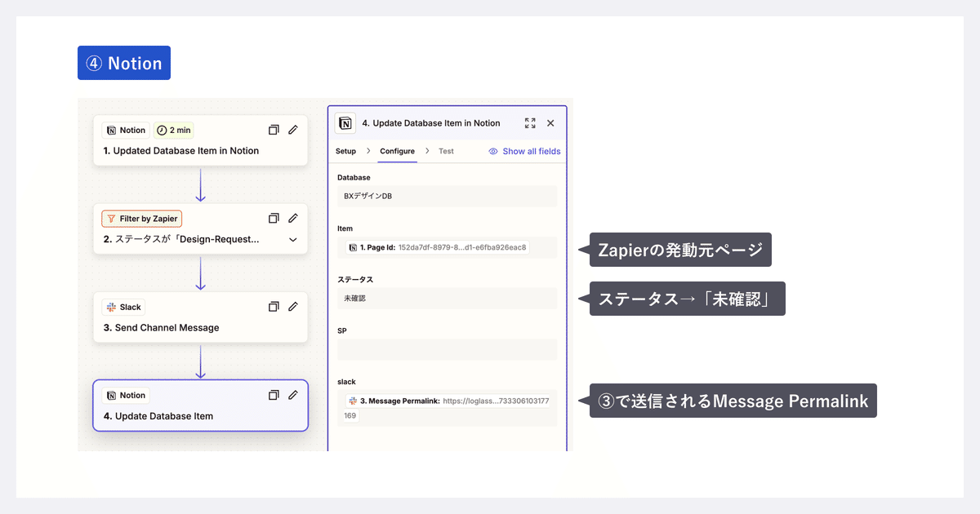Edit step 4 Update Database Item with pencil

(293, 395)
